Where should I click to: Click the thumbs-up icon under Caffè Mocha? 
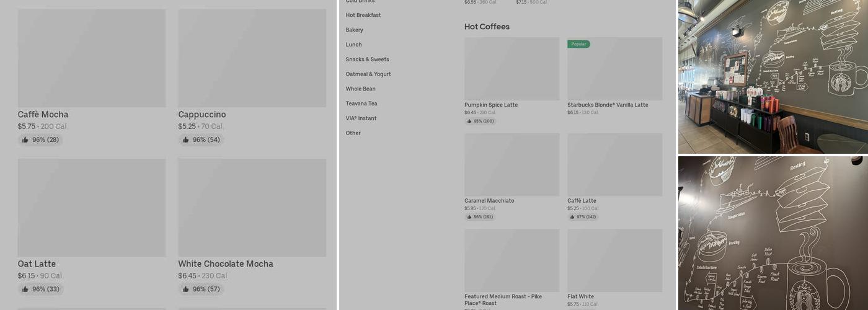pyautogui.click(x=25, y=139)
